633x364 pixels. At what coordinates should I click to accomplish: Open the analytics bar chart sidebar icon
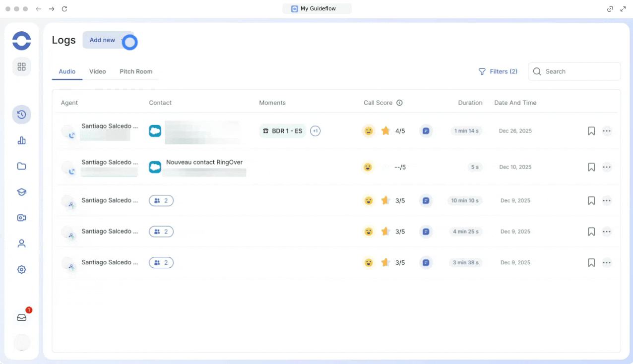coord(21,140)
